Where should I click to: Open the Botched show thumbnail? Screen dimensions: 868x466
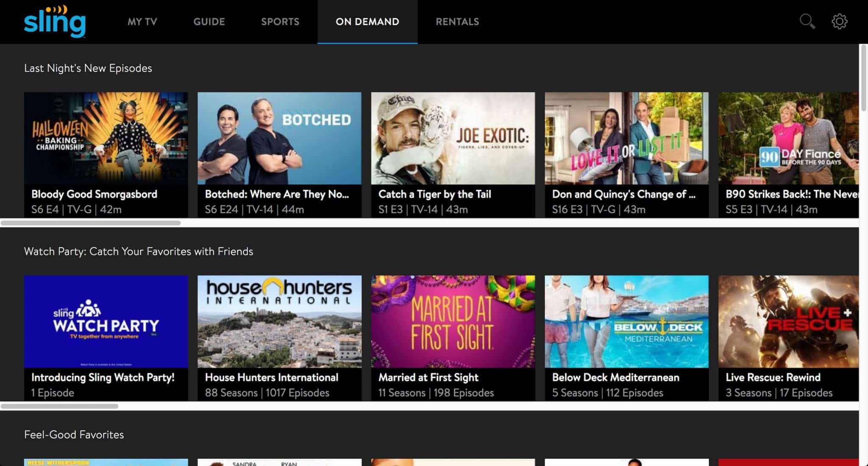279,138
